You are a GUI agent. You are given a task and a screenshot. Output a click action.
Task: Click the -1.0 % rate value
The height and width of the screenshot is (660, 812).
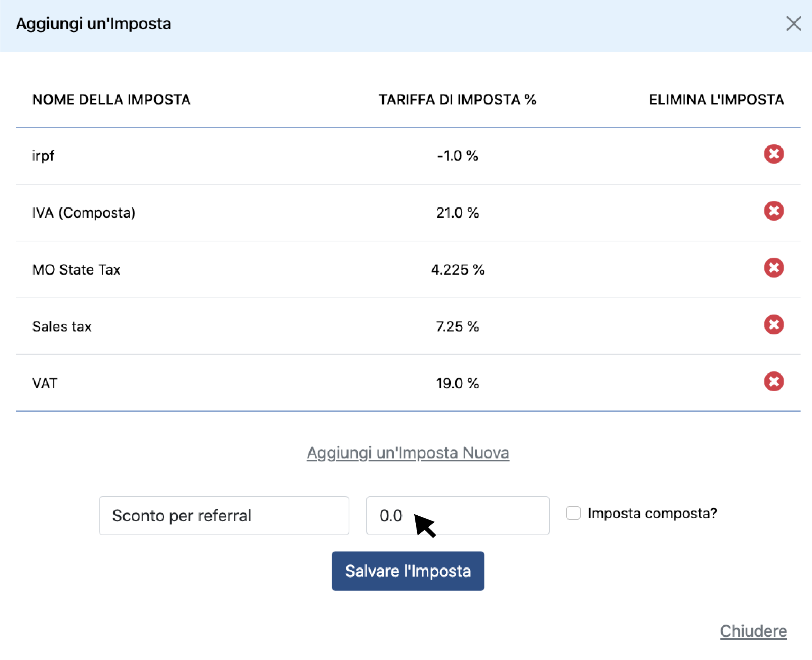click(457, 155)
